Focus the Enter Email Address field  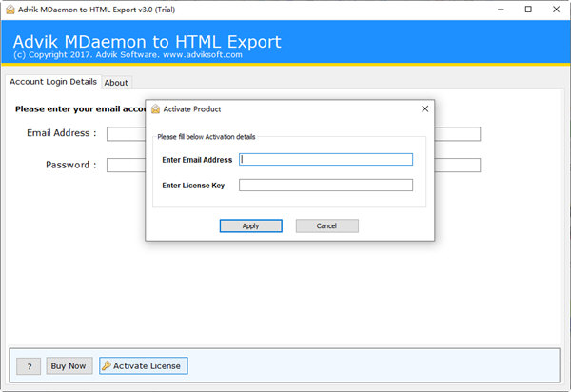pos(325,160)
